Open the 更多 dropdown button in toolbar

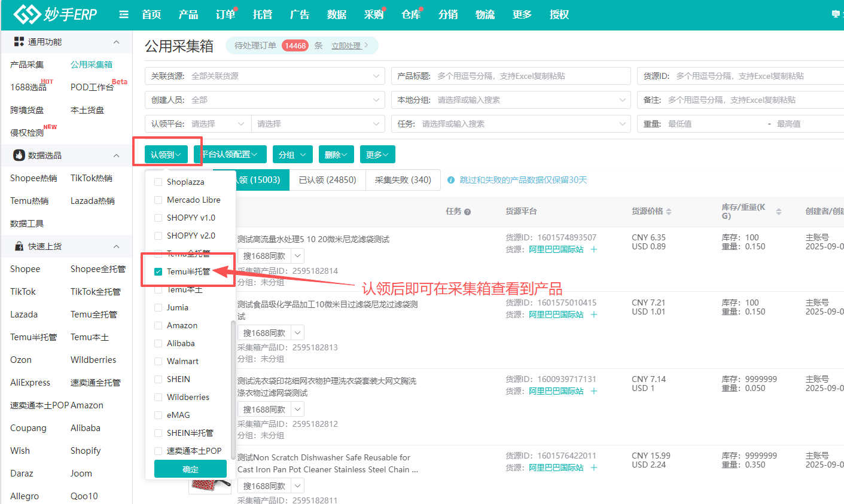click(377, 155)
